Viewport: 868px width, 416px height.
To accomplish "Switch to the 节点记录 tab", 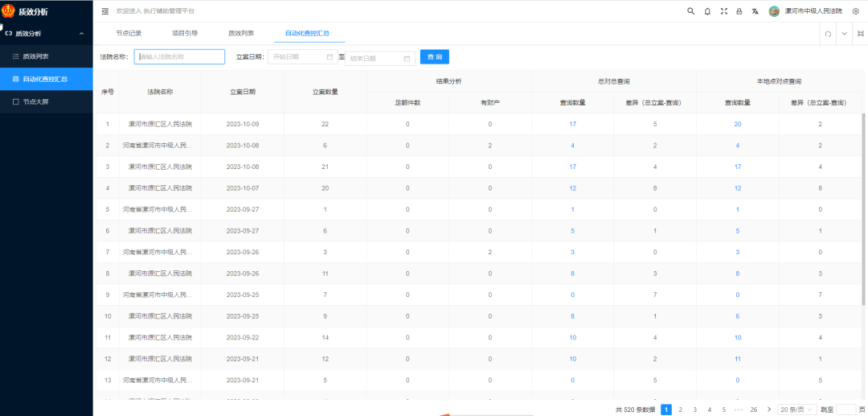I will [x=129, y=33].
